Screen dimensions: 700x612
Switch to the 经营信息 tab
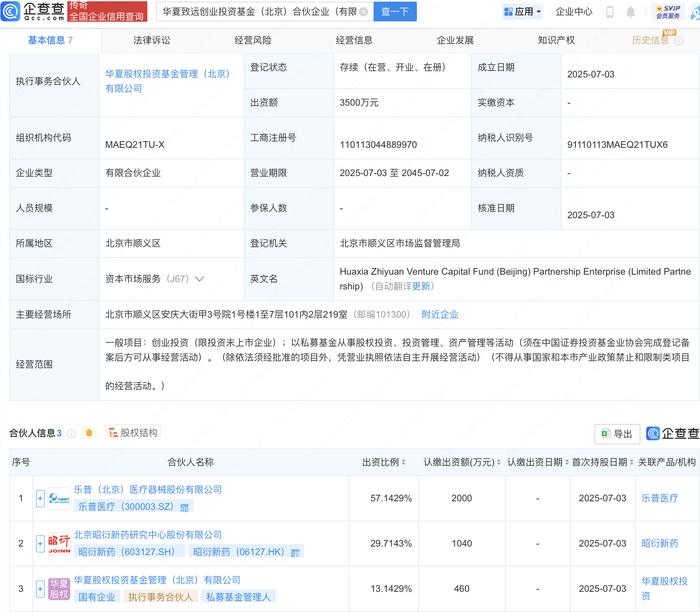coord(354,41)
